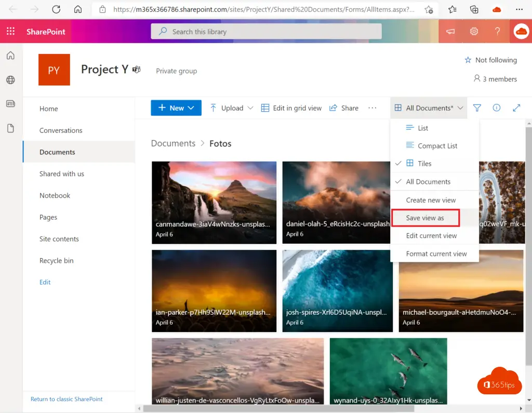Open the SharePoint app launcher waffle icon

point(10,32)
